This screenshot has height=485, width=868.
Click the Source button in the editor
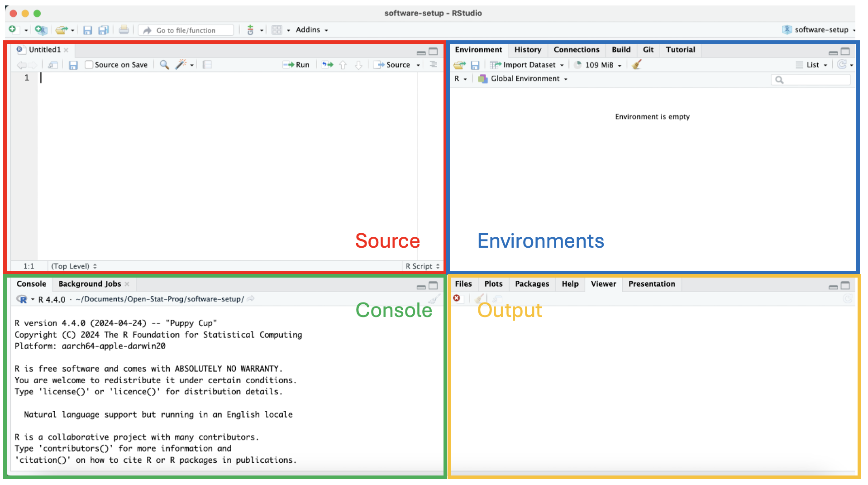pos(396,65)
